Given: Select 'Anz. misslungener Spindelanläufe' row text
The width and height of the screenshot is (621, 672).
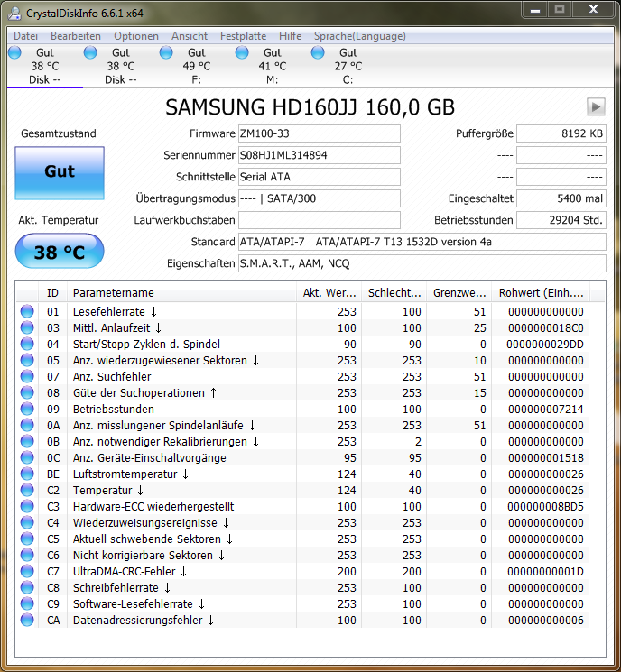Looking at the screenshot, I should [x=158, y=425].
